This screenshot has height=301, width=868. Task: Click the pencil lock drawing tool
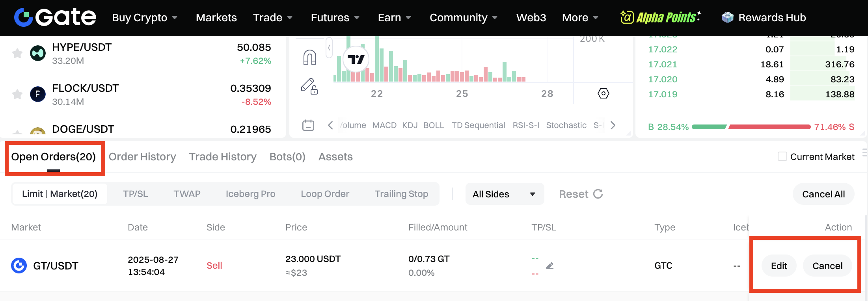(309, 86)
